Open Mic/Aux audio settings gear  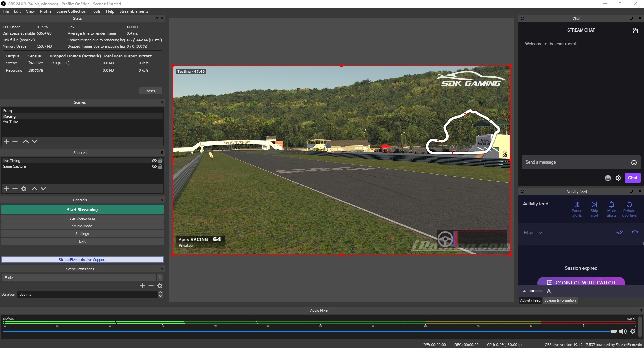tap(633, 331)
